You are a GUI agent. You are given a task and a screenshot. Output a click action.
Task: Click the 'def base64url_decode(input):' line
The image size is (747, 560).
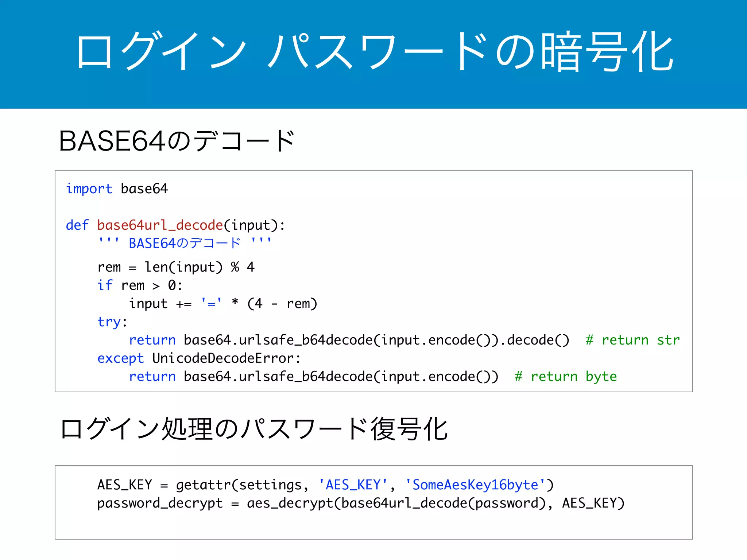(175, 225)
